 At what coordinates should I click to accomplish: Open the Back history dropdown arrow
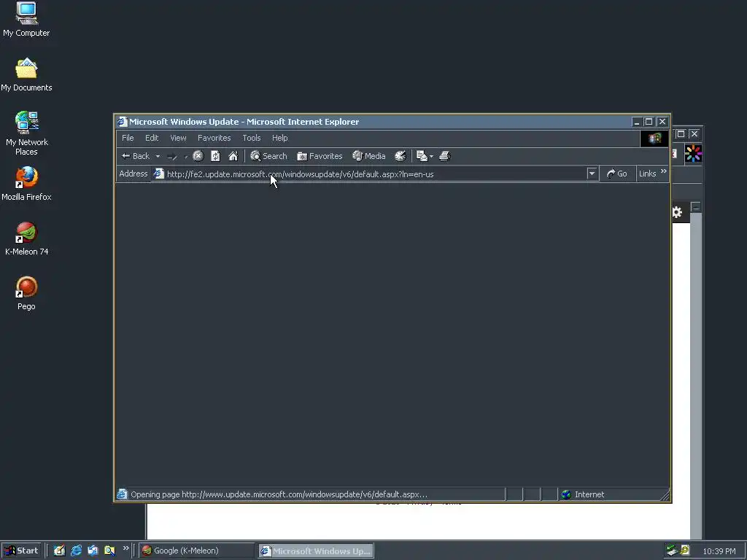click(x=158, y=156)
